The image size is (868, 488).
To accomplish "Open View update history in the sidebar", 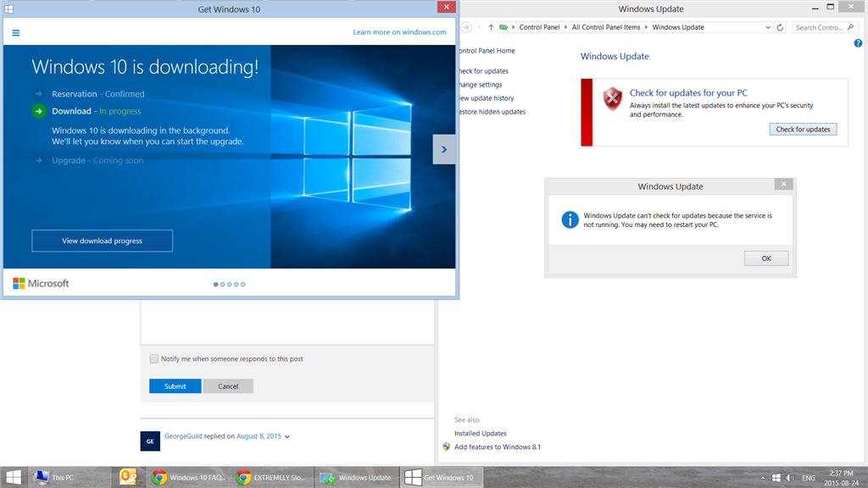I will click(x=486, y=98).
